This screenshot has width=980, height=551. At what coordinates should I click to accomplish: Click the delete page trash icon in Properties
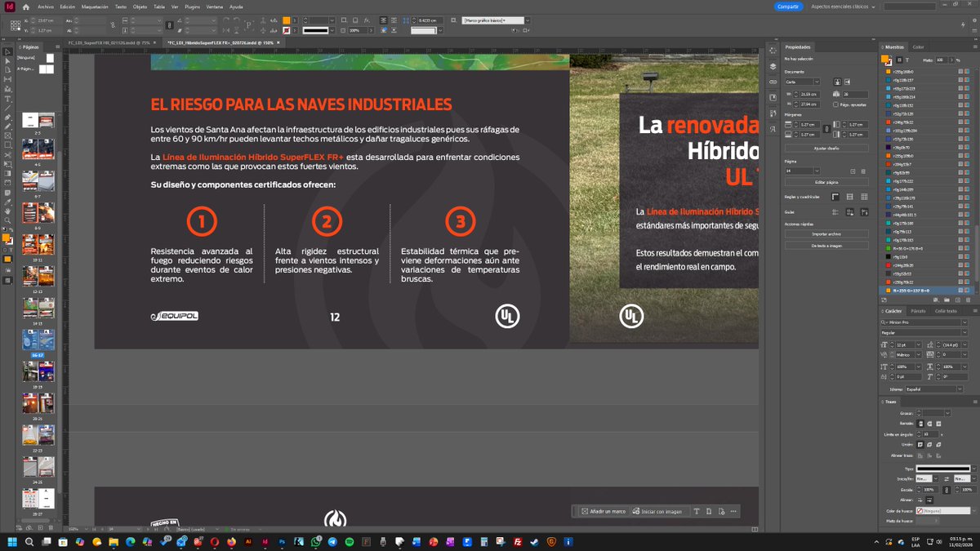click(x=863, y=171)
